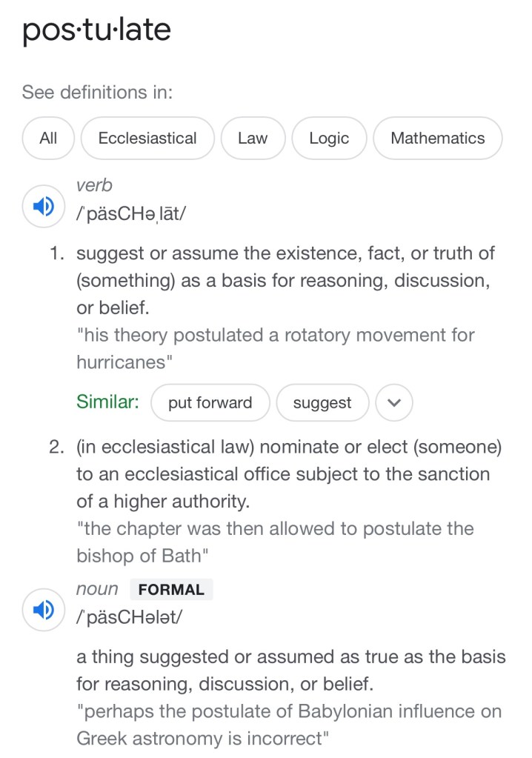The height and width of the screenshot is (758, 532).
Task: Click the bishop of Bath example
Action: pos(275,542)
